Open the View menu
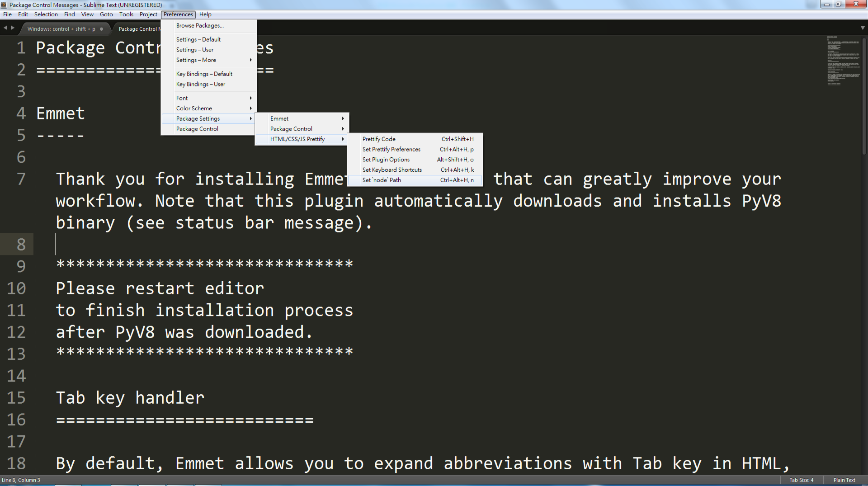Image resolution: width=868 pixels, height=486 pixels. (87, 14)
